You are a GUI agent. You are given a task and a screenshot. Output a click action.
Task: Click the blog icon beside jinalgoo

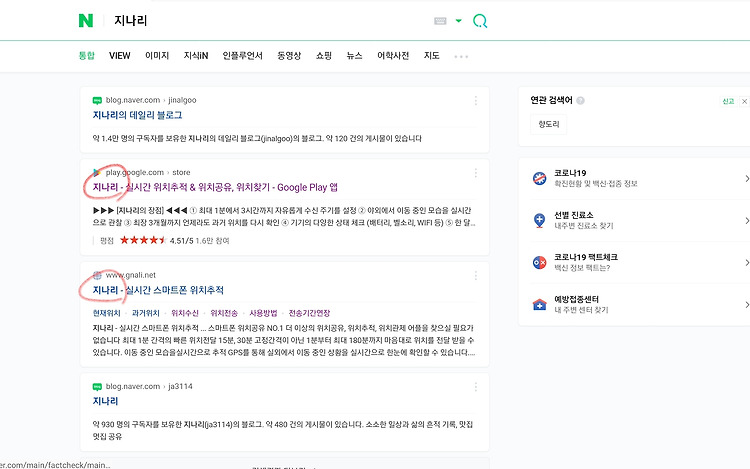click(x=97, y=100)
